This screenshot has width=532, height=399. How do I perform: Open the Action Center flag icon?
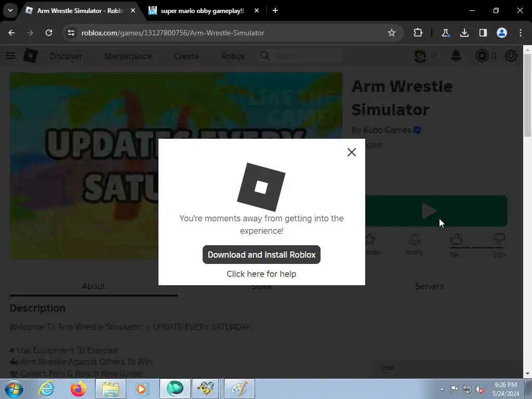pos(454,389)
